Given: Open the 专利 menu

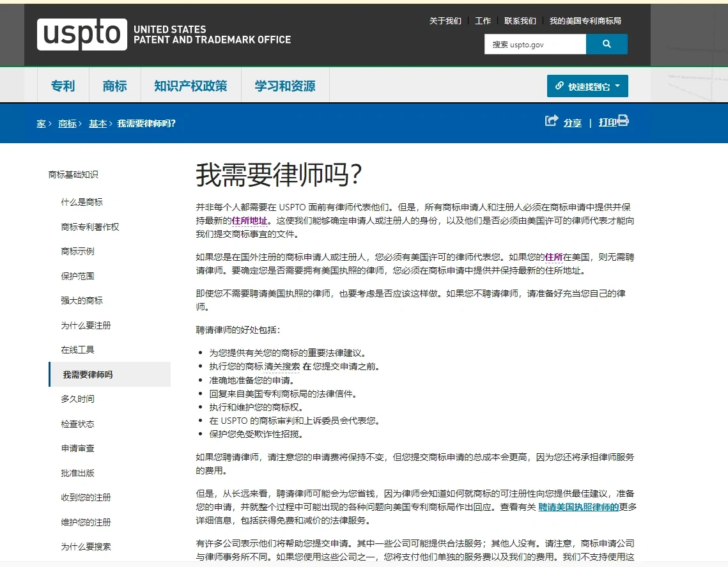Looking at the screenshot, I should [x=63, y=86].
